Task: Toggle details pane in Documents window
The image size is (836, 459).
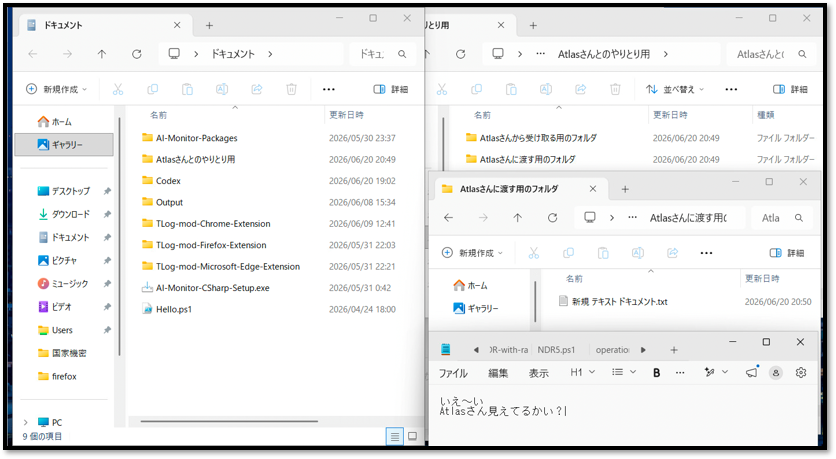Action: tap(391, 90)
